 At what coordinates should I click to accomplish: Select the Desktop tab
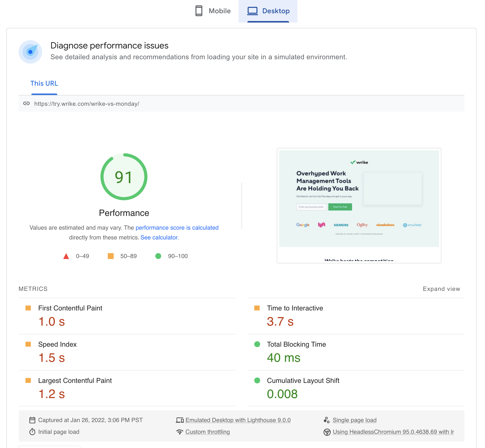click(268, 11)
